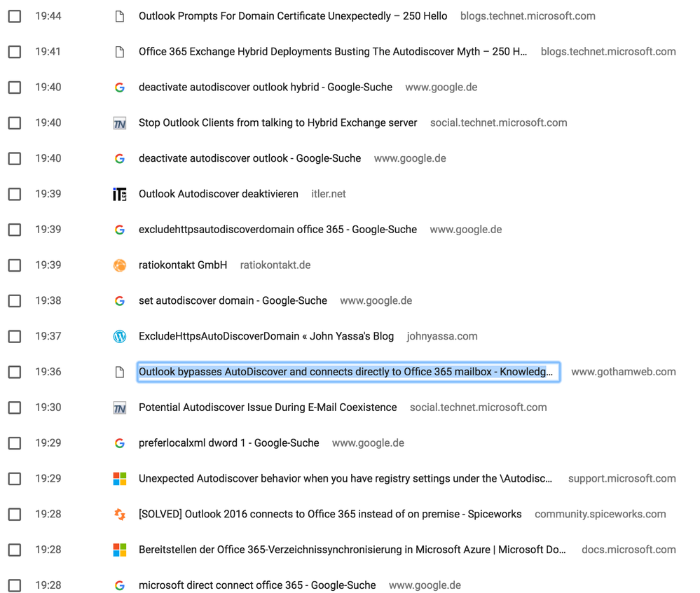
Task: Click the community.spiceworks.com domain text
Action: (x=601, y=514)
